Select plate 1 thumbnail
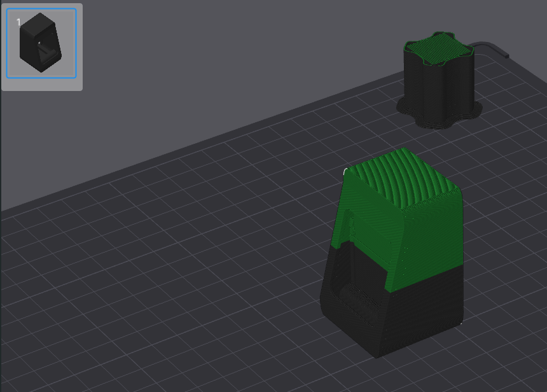547x392 pixels. click(41, 43)
